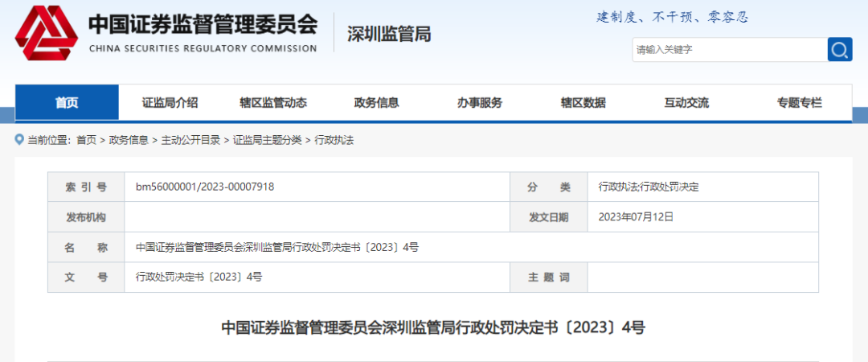Click the location pin icon beside 当前位置
Viewport: 868px width, 362px height.
pos(20,140)
